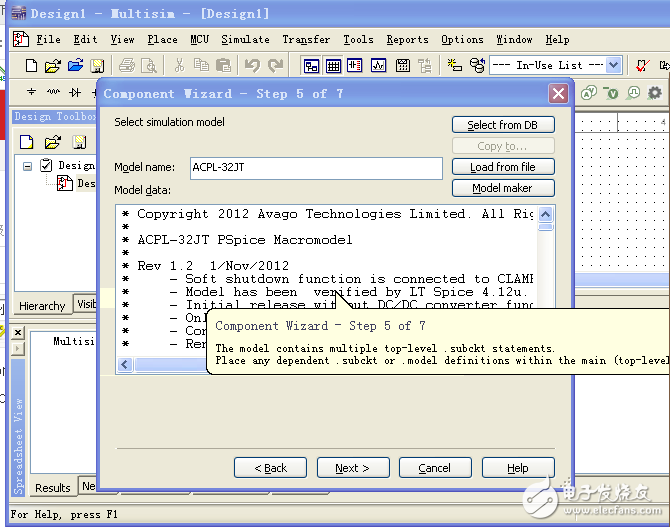
Task: Click the model data scroll up arrow
Action: point(546,214)
